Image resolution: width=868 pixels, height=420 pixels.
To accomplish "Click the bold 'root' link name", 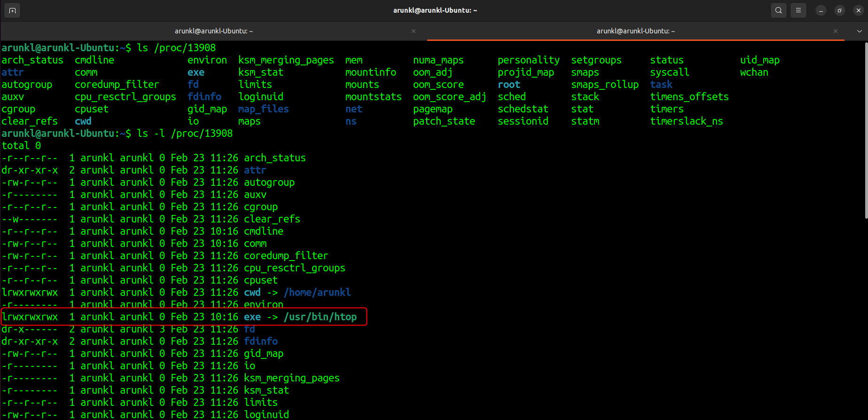I will [x=509, y=85].
